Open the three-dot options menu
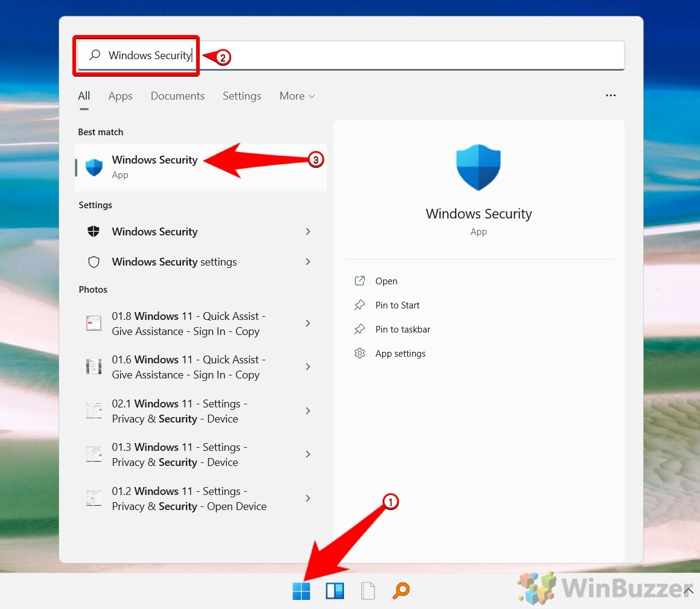 tap(611, 96)
